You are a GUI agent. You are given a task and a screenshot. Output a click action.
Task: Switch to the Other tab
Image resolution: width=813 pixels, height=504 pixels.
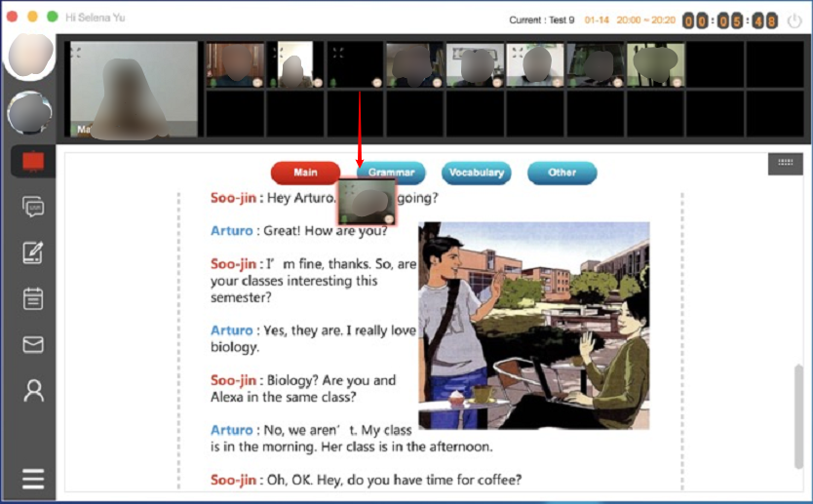point(562,173)
